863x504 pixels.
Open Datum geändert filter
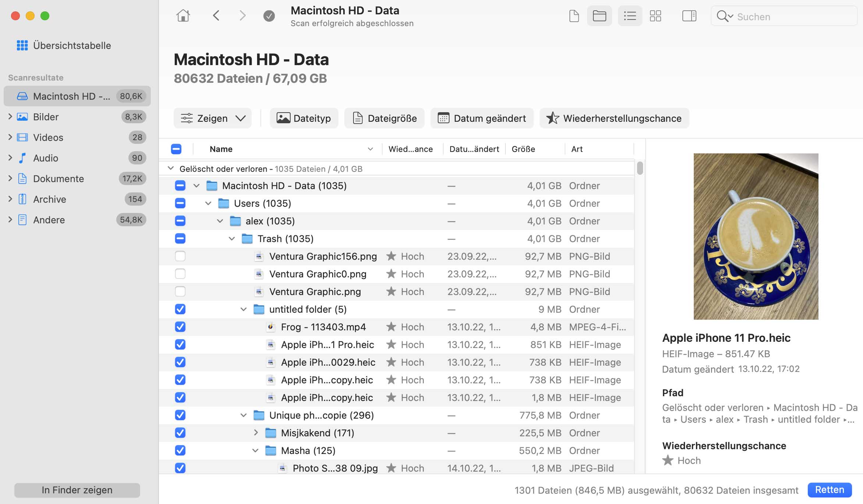(482, 118)
